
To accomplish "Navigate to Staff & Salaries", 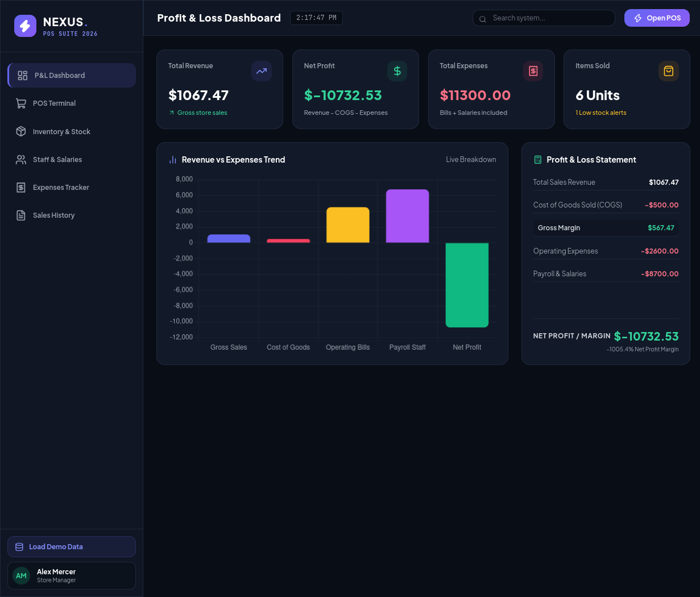I will pos(72,160).
